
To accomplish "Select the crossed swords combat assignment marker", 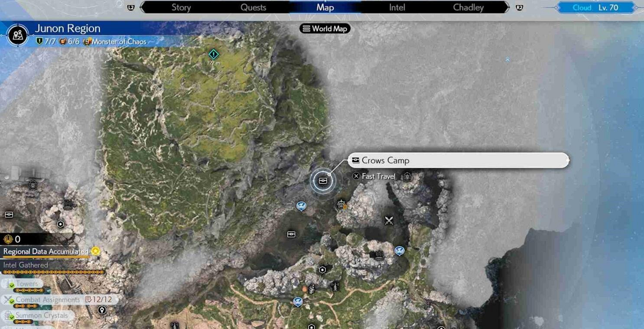I will pos(389,221).
